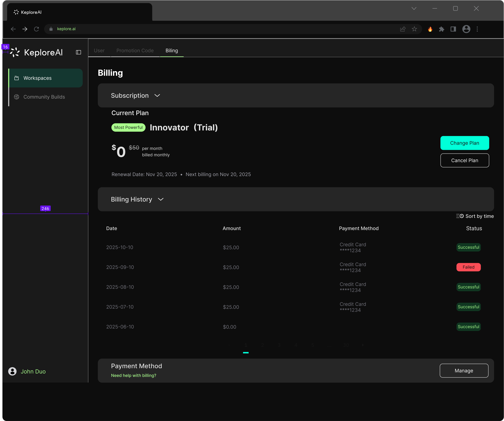Open the Need help with billing link
Screen dimensions: 504x421
tap(134, 375)
